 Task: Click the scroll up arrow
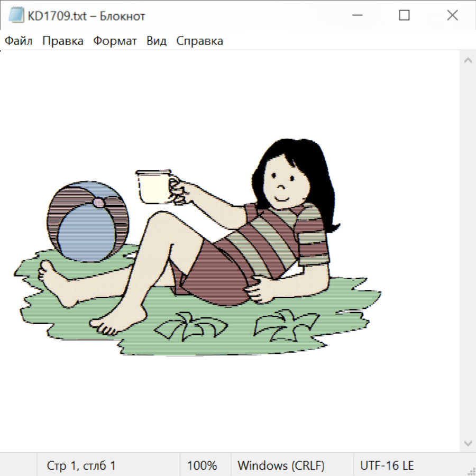pyautogui.click(x=468, y=60)
